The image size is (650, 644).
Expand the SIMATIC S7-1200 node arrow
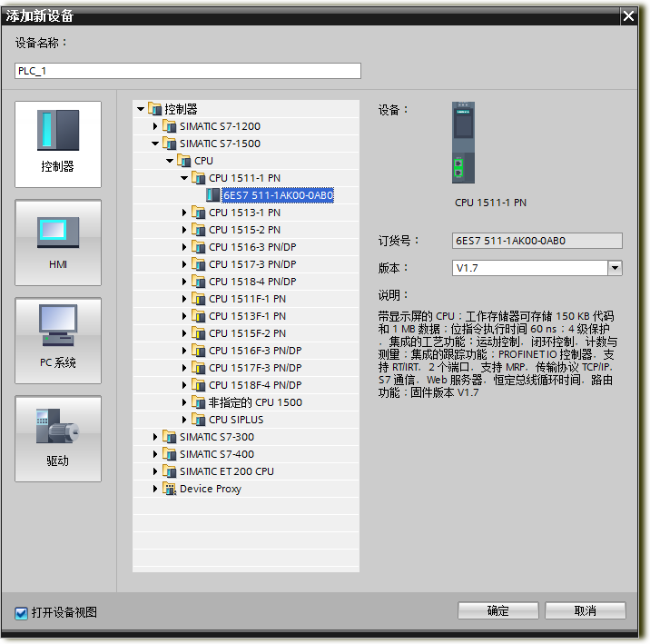pos(155,126)
